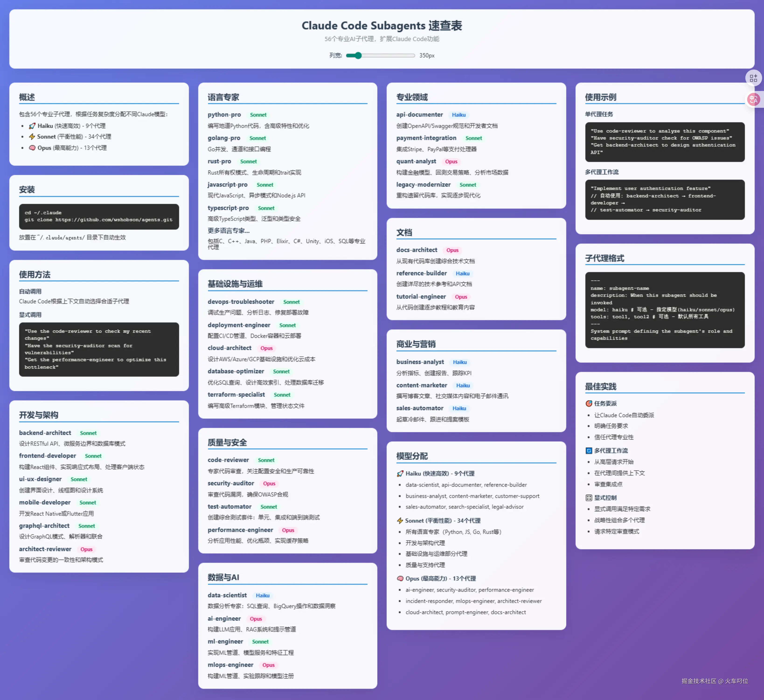Open the pink translate icon at right edge
The image size is (764, 700).
pos(753,100)
